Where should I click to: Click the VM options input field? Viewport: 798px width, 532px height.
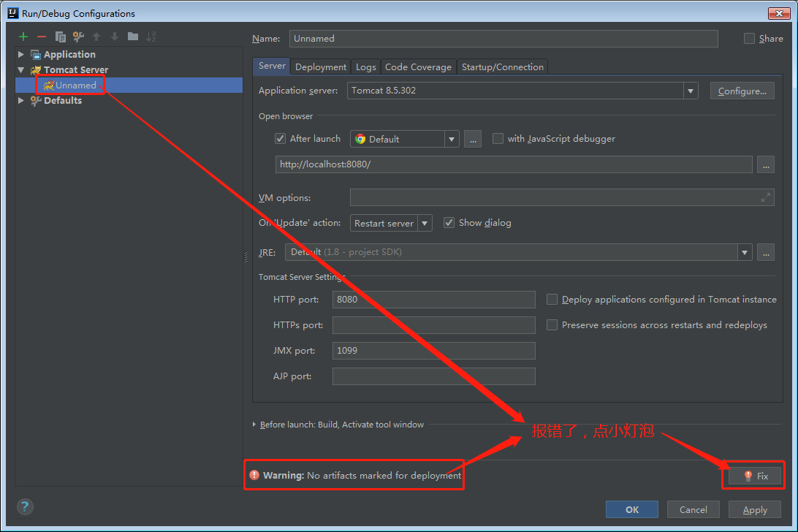coord(562,197)
